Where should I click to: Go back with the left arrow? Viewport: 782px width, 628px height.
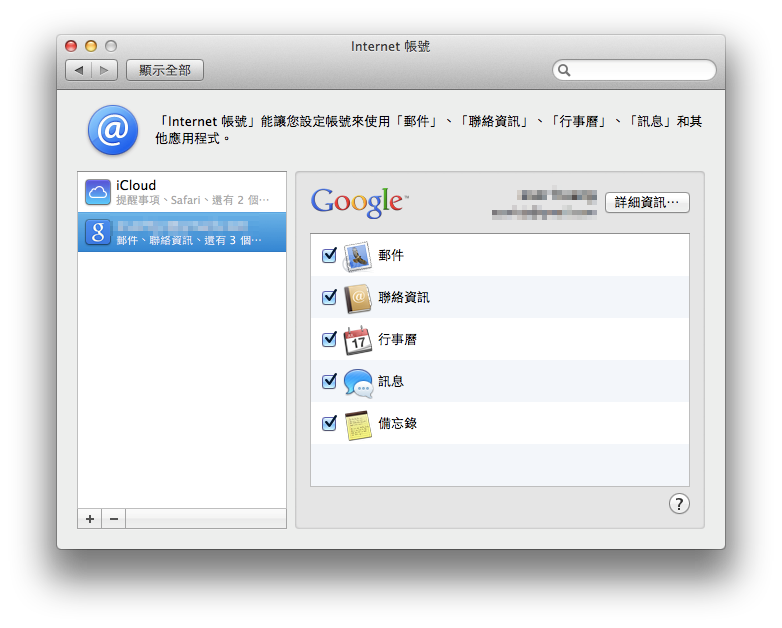coord(79,70)
